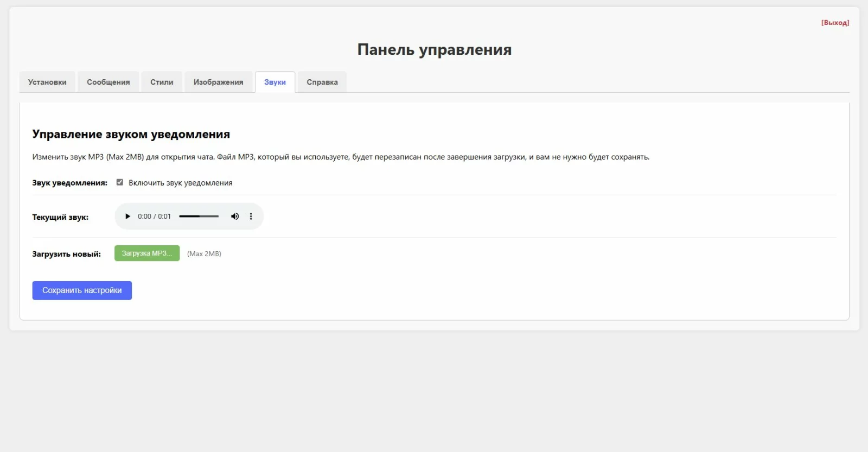868x452 pixels.
Task: Click the '(Max 2MB)' hint beside upload
Action: point(204,254)
